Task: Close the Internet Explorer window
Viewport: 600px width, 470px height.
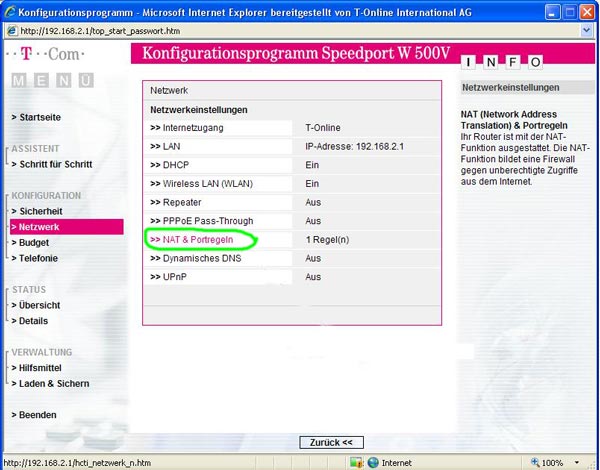Action: pyautogui.click(x=587, y=12)
